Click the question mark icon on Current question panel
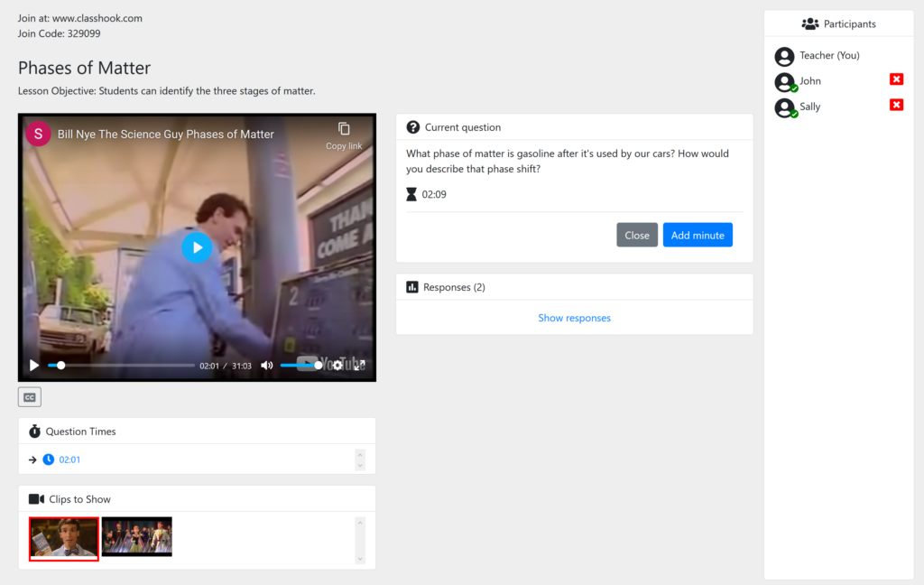 point(413,126)
